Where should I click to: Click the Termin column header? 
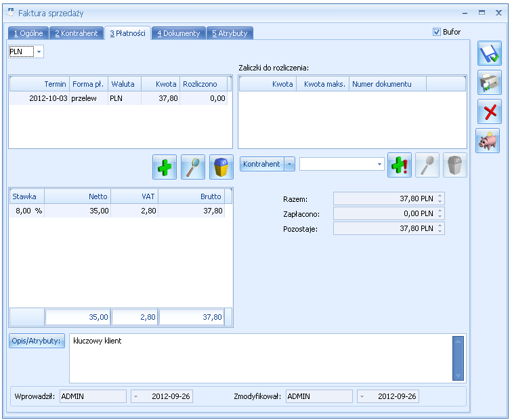pos(39,84)
